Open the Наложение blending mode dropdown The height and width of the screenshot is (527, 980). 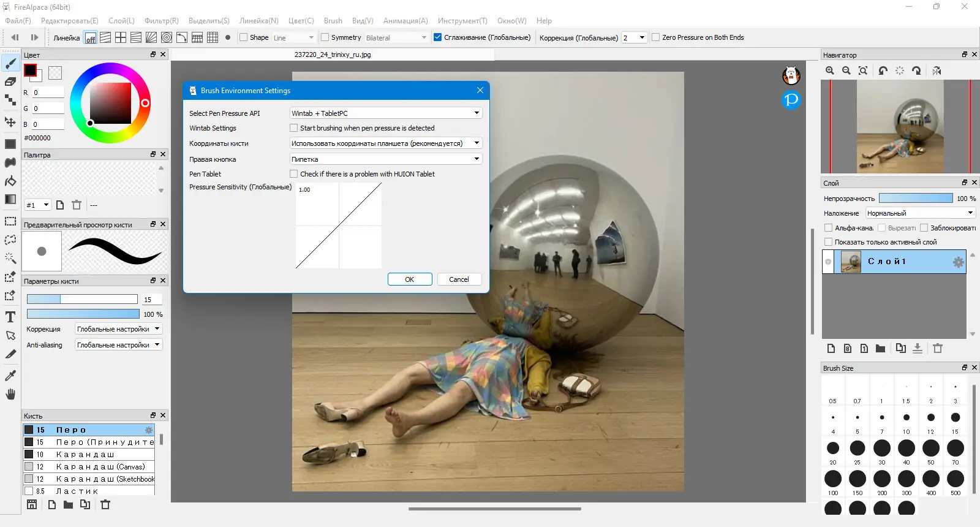pos(919,213)
